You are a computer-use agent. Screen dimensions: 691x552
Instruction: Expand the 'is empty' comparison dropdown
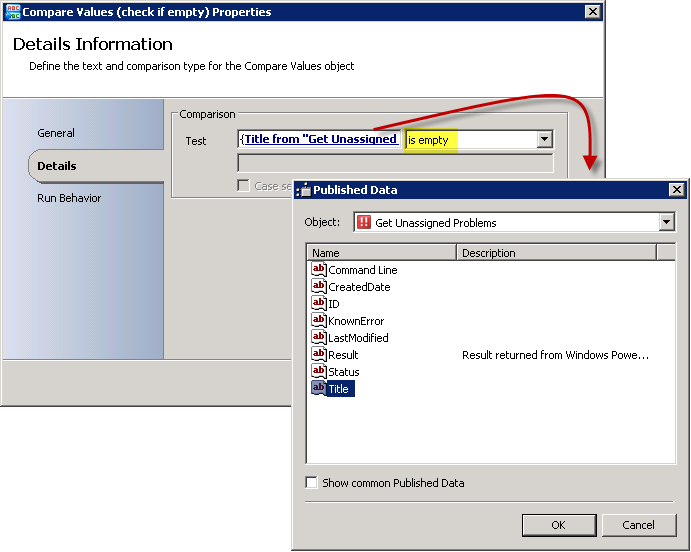pos(544,140)
